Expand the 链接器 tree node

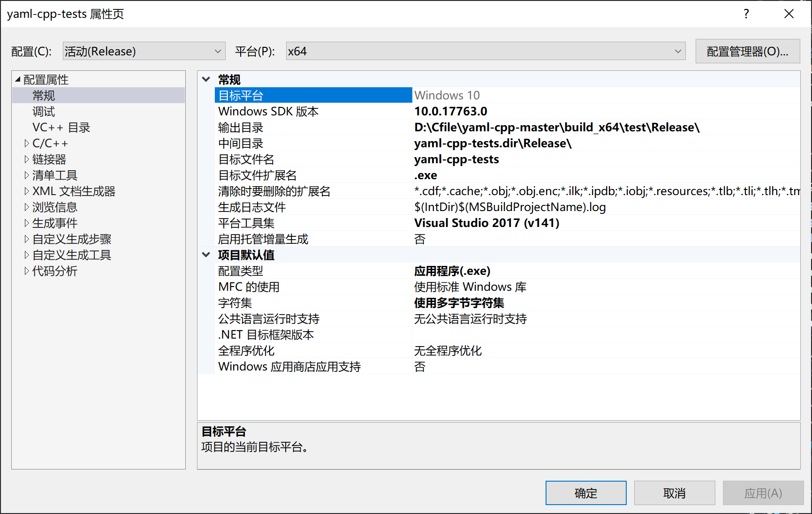pyautogui.click(x=27, y=159)
